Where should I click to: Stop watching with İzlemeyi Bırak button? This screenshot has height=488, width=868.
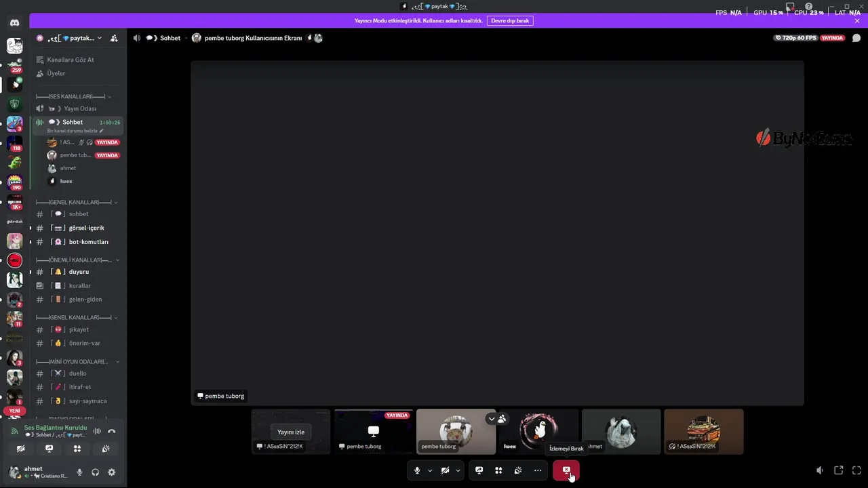[x=566, y=470]
